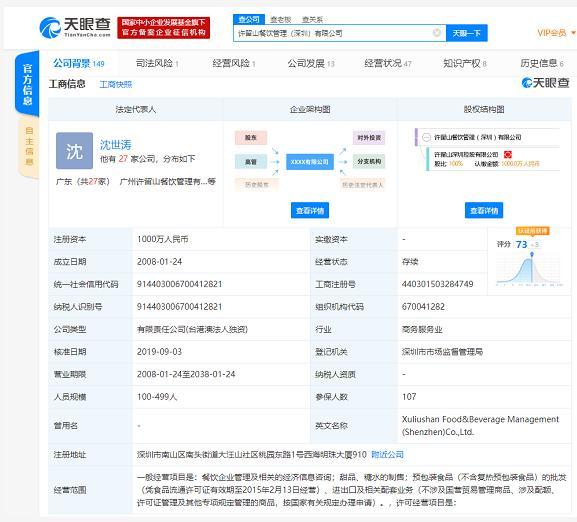
Task: Click the 参保人数 value 107
Action: (409, 397)
